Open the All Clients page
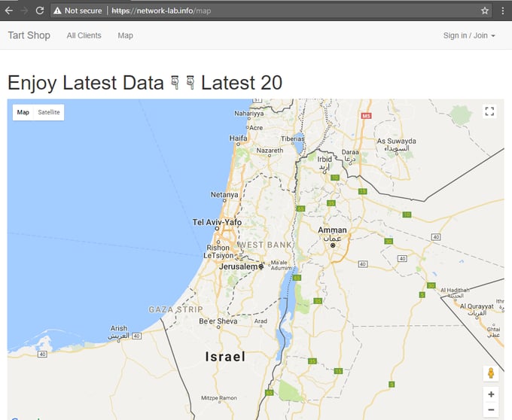 click(84, 35)
